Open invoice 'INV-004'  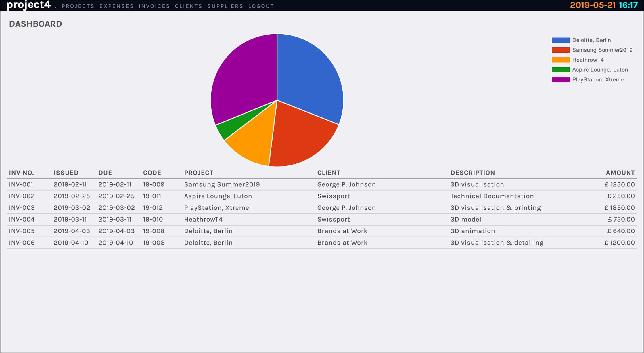[x=22, y=220]
